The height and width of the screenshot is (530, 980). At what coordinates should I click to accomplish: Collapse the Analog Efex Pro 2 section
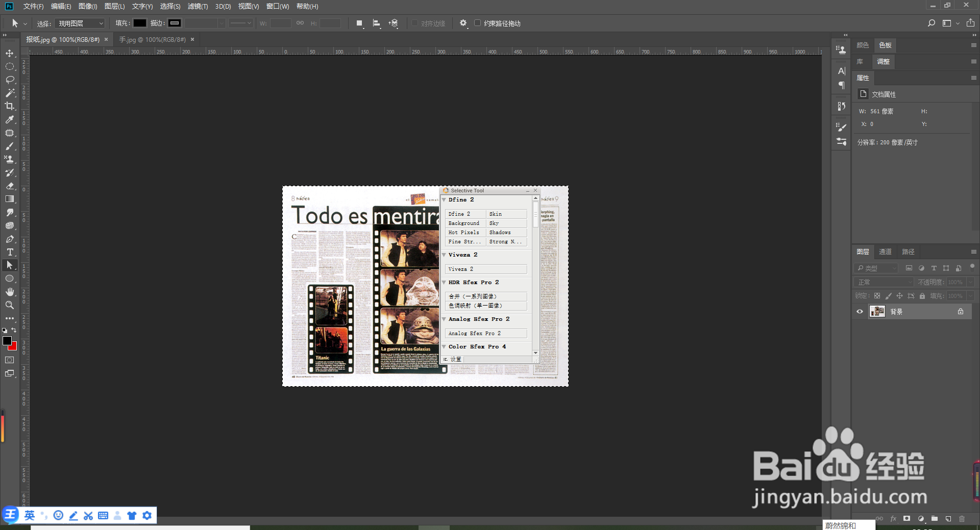[444, 319]
